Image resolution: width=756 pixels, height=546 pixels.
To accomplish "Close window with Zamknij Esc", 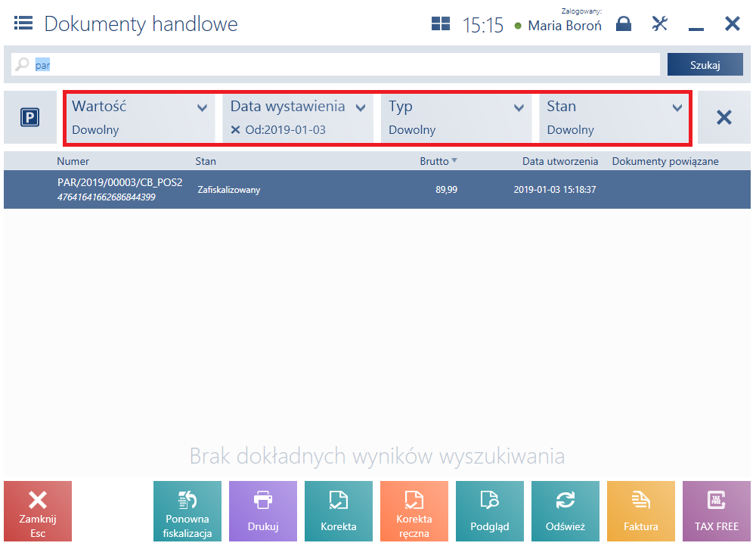I will click(x=38, y=511).
